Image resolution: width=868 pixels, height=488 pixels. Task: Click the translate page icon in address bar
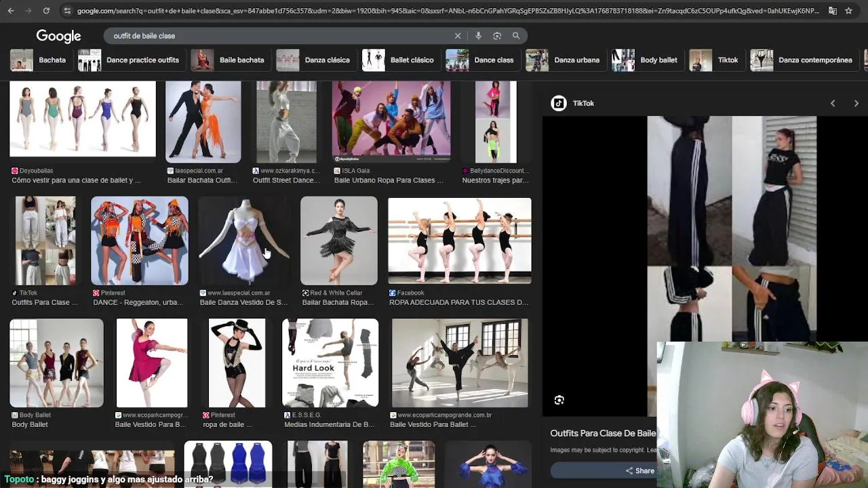point(833,11)
